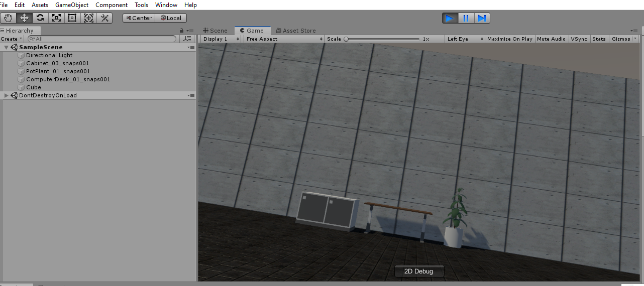644x286 pixels.
Task: Open the Gizmos dropdown arrow
Action: coord(635,39)
